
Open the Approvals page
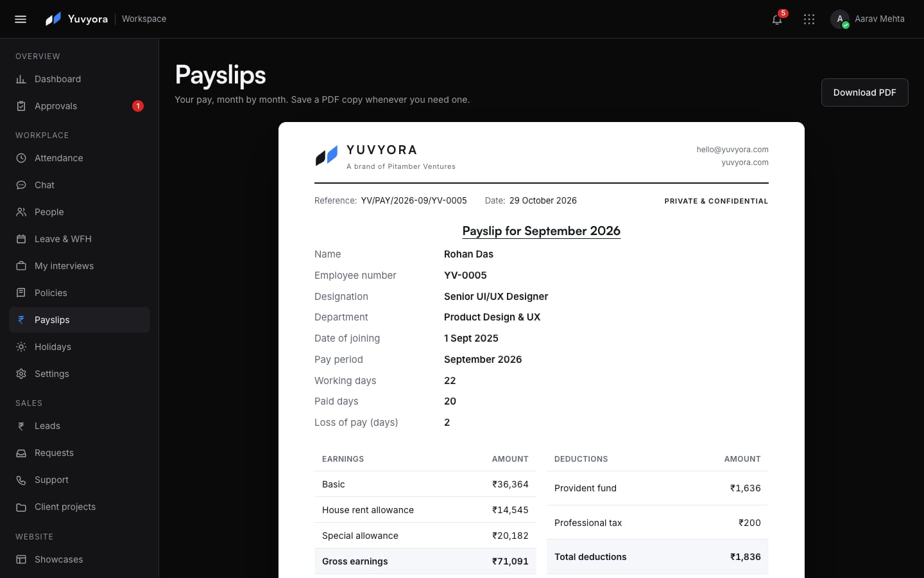(80, 106)
